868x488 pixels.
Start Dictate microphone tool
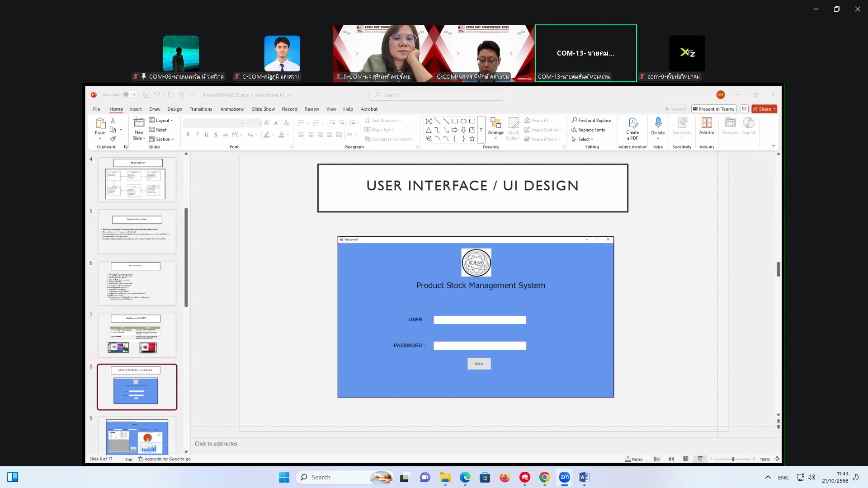click(658, 123)
